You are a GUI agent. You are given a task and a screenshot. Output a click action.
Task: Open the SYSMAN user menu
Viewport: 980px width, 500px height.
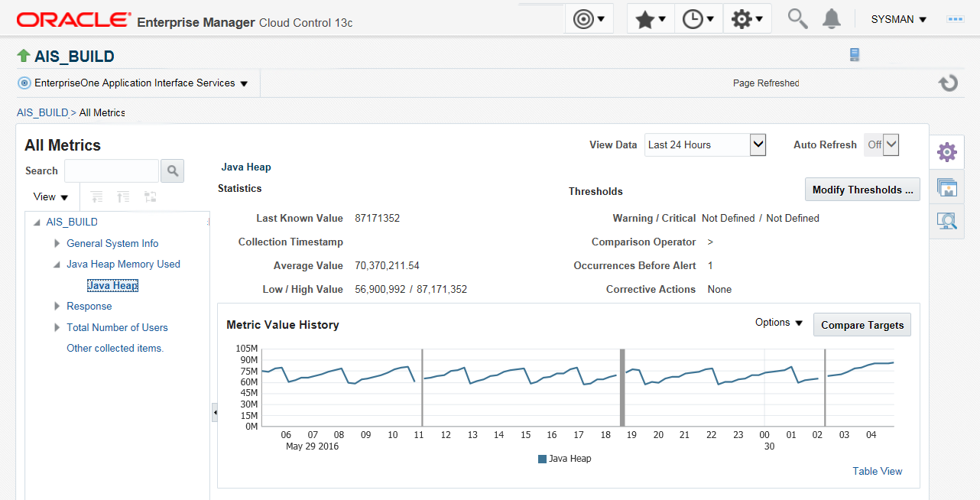pos(898,19)
